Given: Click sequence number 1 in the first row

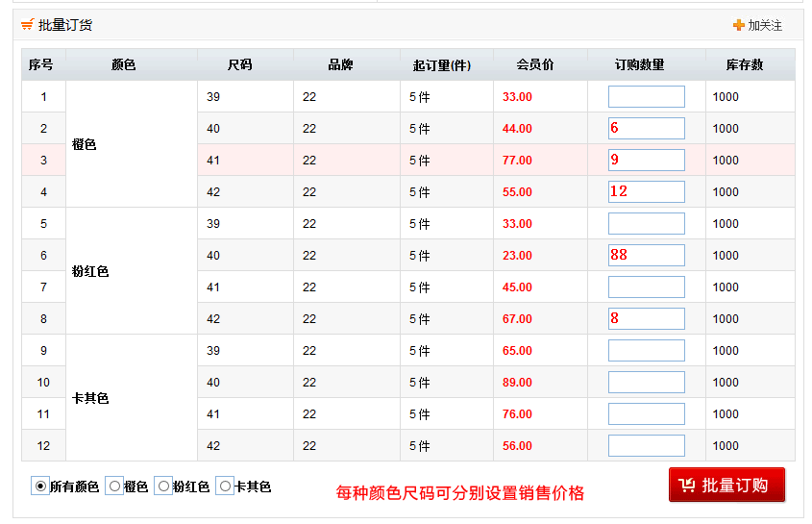Looking at the screenshot, I should pyautogui.click(x=43, y=97).
